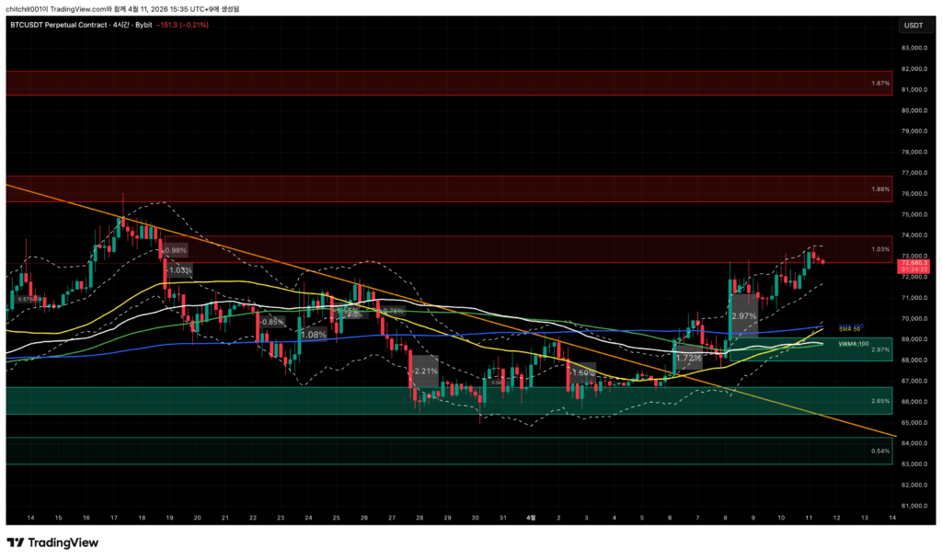The height and width of the screenshot is (560, 942).
Task: Click the 61,000.0 price axis label
Action: 913,506
